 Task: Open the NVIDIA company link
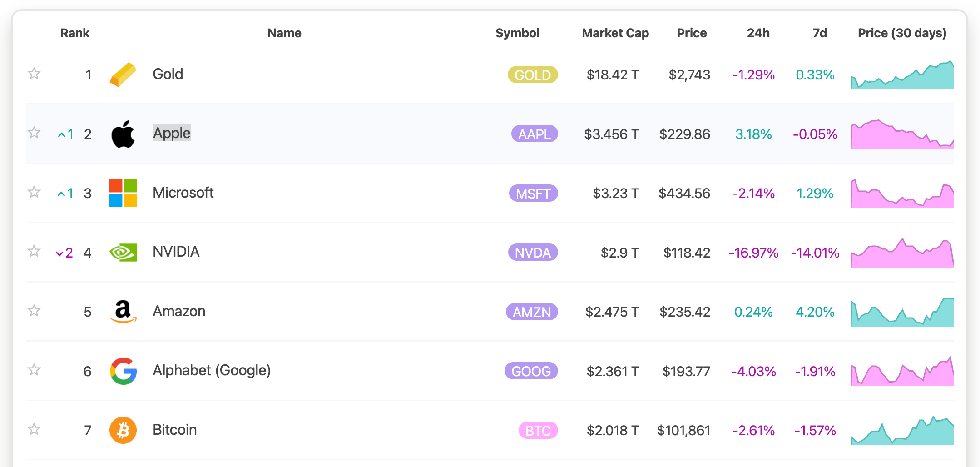(x=176, y=252)
